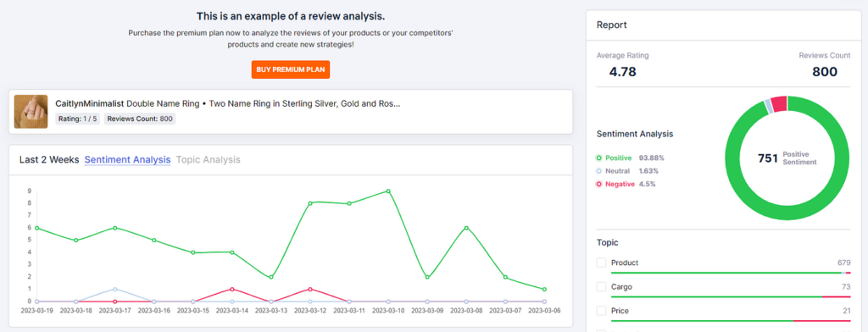Click the 'Last 2 Weeks' label
This screenshot has width=868, height=332.
coord(49,160)
